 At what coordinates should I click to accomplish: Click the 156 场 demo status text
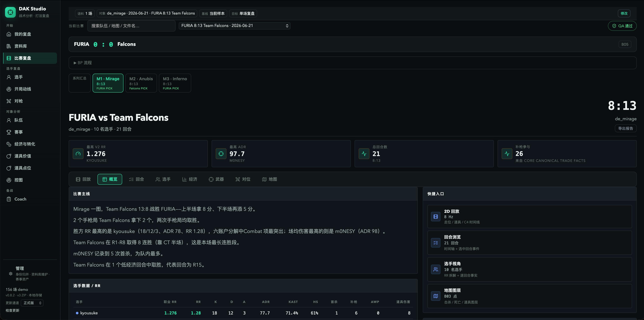click(x=17, y=289)
